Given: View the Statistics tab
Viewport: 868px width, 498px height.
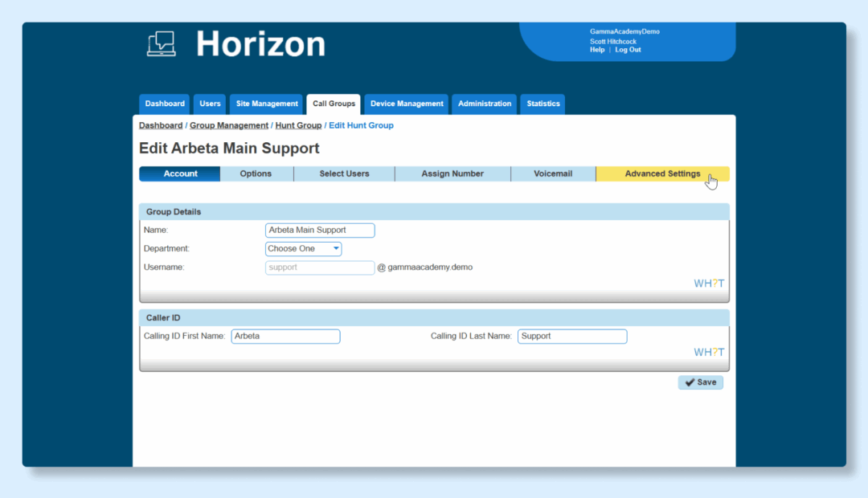Looking at the screenshot, I should (x=543, y=104).
